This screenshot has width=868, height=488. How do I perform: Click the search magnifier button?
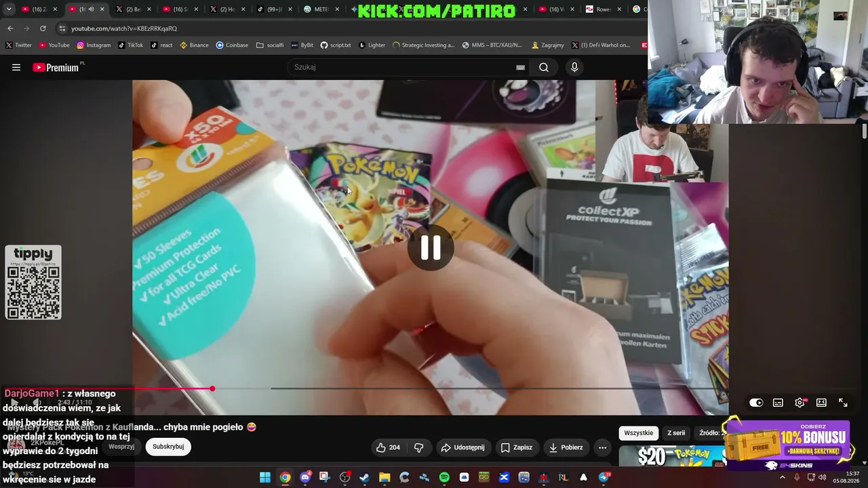(x=544, y=67)
